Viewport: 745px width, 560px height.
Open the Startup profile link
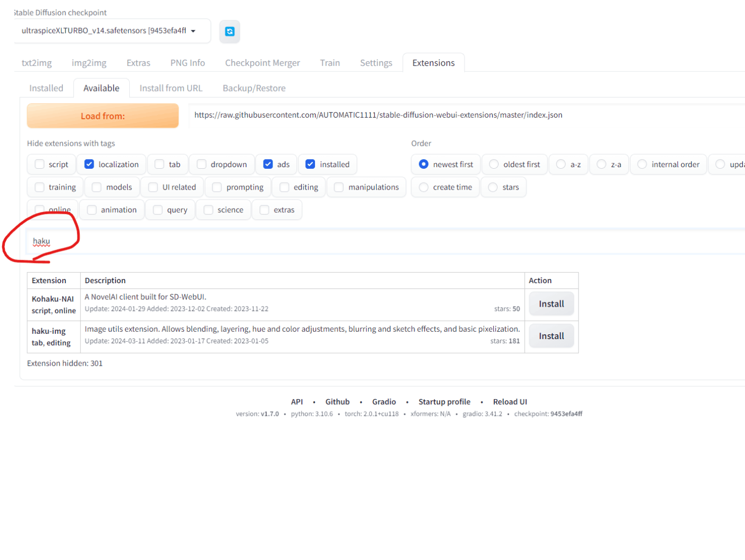(x=444, y=402)
